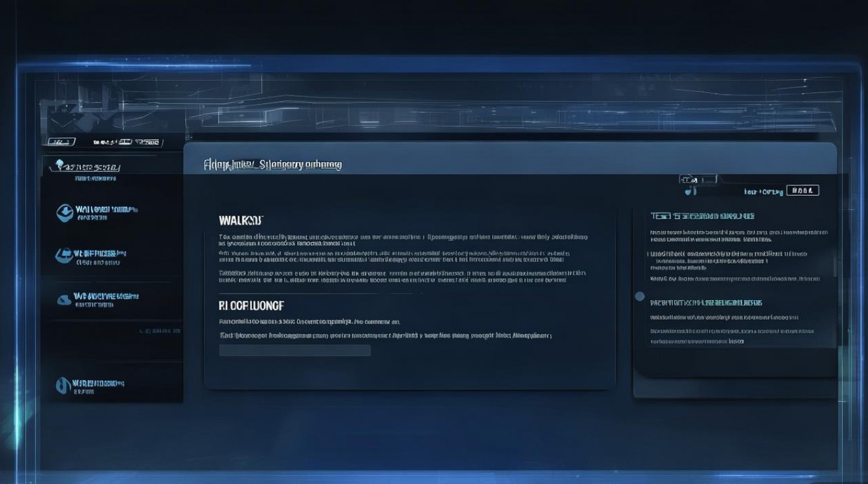Click the right panel's vertical scrollbar
The width and height of the screenshot is (868, 484).
[836, 261]
